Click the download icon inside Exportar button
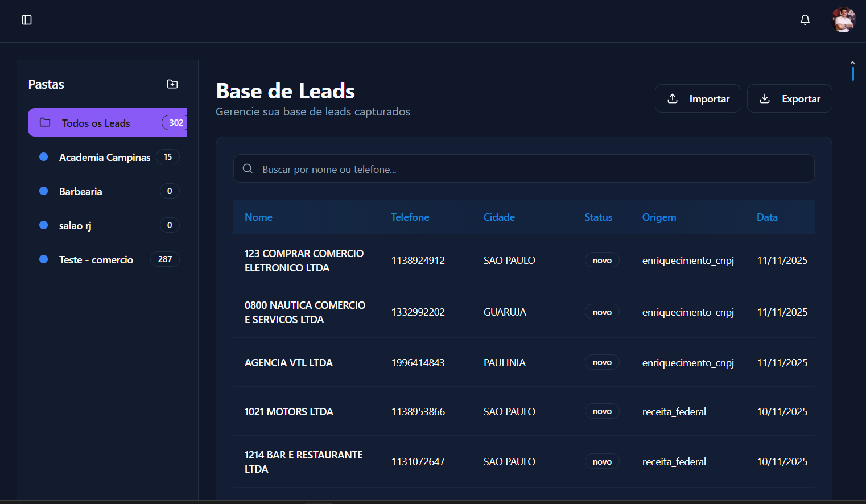 (765, 98)
